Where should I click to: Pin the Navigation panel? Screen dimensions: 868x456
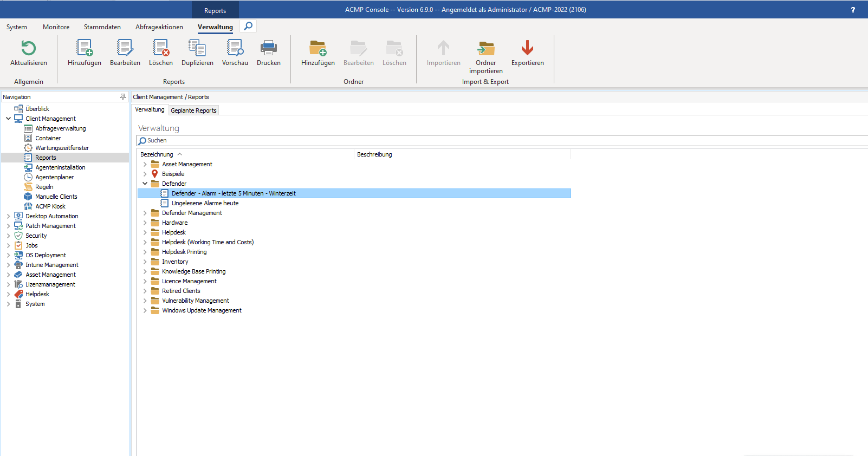click(123, 97)
